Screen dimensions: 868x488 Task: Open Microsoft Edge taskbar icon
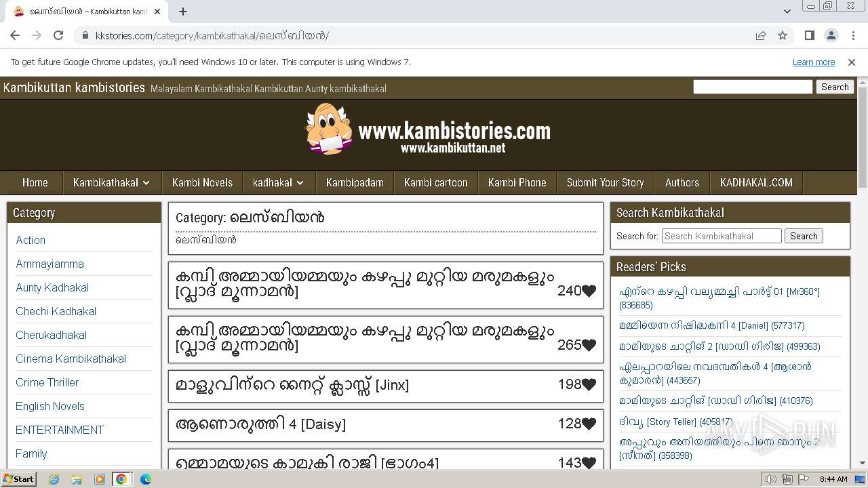click(x=145, y=479)
